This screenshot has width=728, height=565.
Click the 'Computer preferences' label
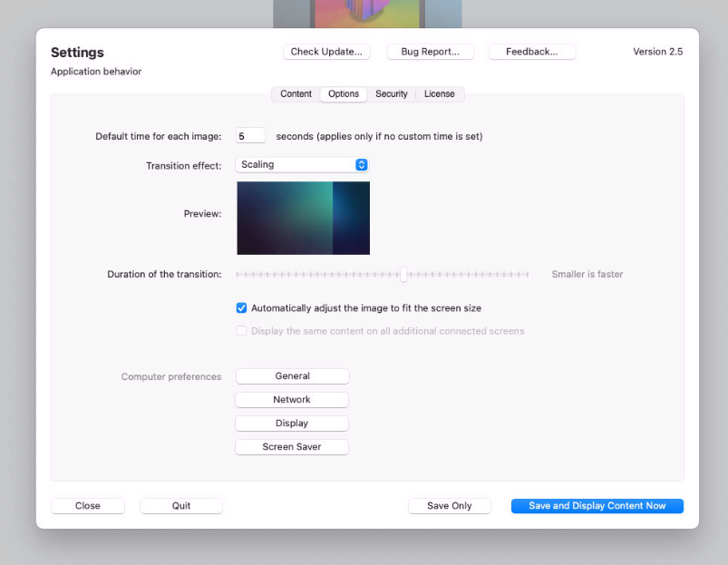(171, 376)
